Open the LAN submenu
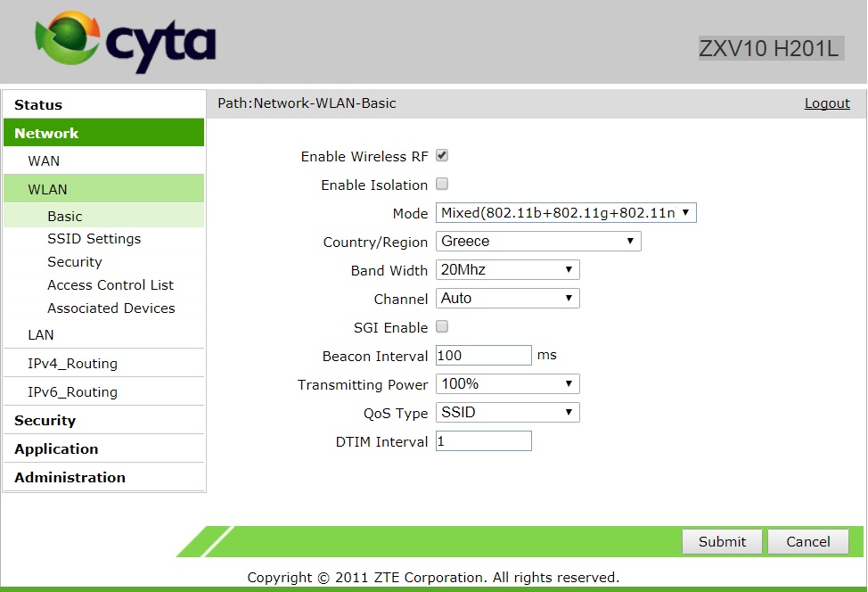Image resolution: width=868 pixels, height=592 pixels. click(x=104, y=335)
